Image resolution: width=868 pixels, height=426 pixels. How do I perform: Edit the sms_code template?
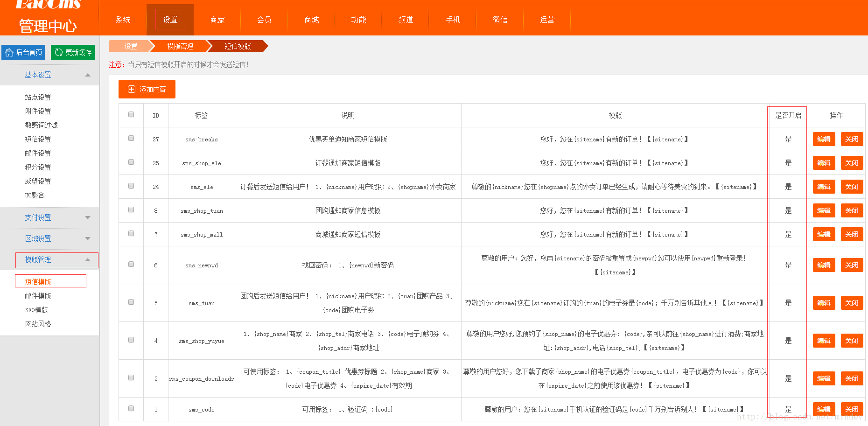point(824,409)
